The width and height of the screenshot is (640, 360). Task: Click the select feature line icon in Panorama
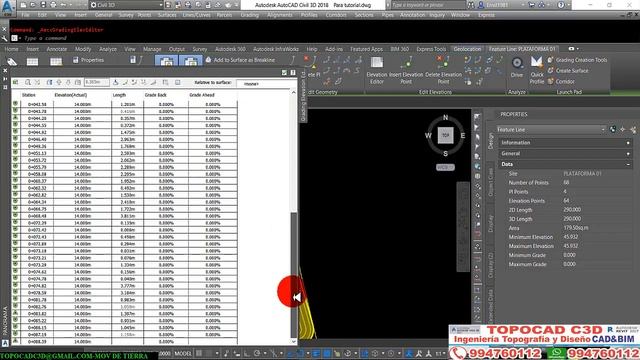click(16, 82)
